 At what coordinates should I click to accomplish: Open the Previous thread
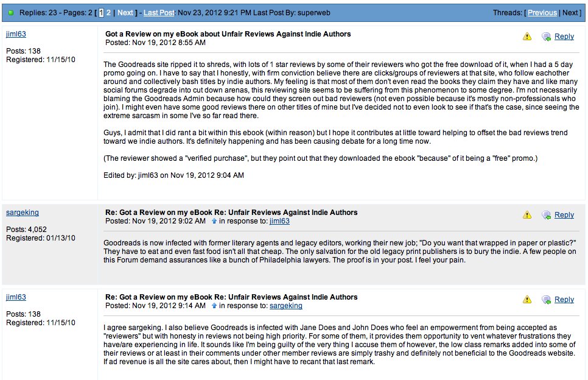click(x=542, y=13)
